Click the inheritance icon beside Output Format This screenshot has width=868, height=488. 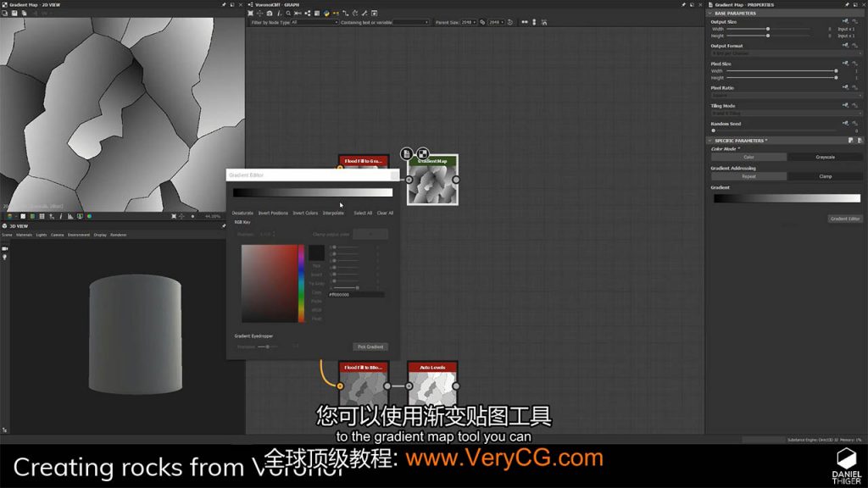pos(854,46)
